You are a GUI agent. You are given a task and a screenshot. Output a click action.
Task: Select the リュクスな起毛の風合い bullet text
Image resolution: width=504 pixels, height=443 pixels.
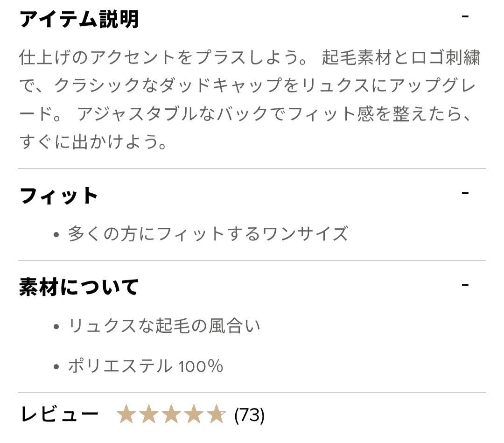coord(164,325)
